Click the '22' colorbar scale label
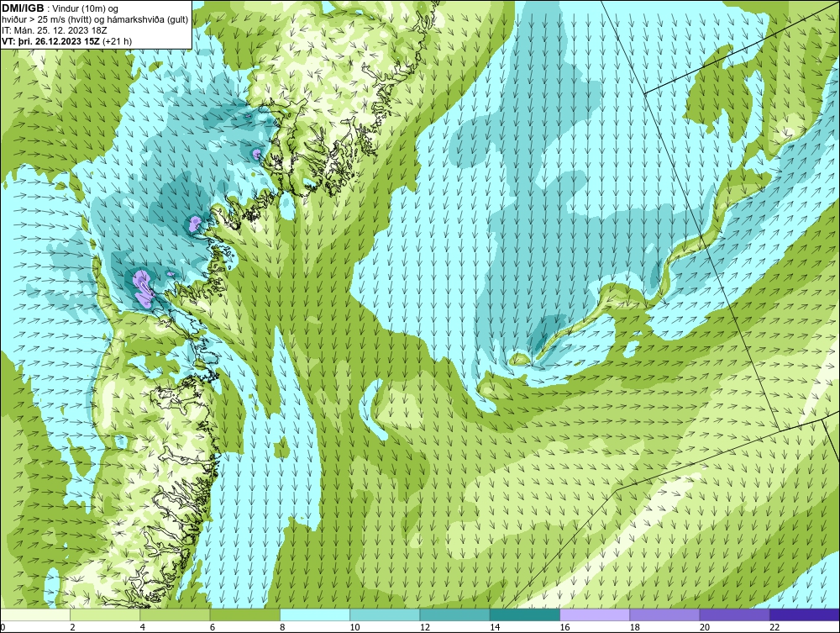 pos(774,628)
